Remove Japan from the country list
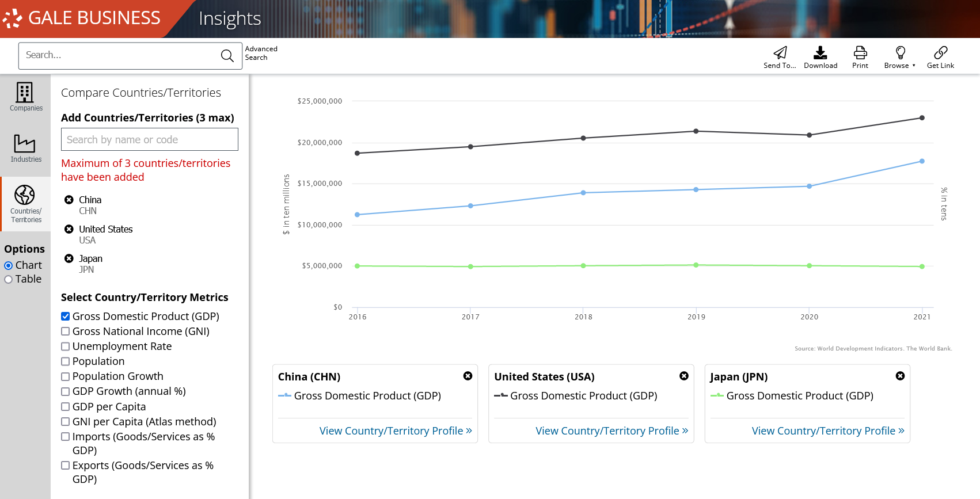Image resolution: width=980 pixels, height=499 pixels. coord(69,258)
